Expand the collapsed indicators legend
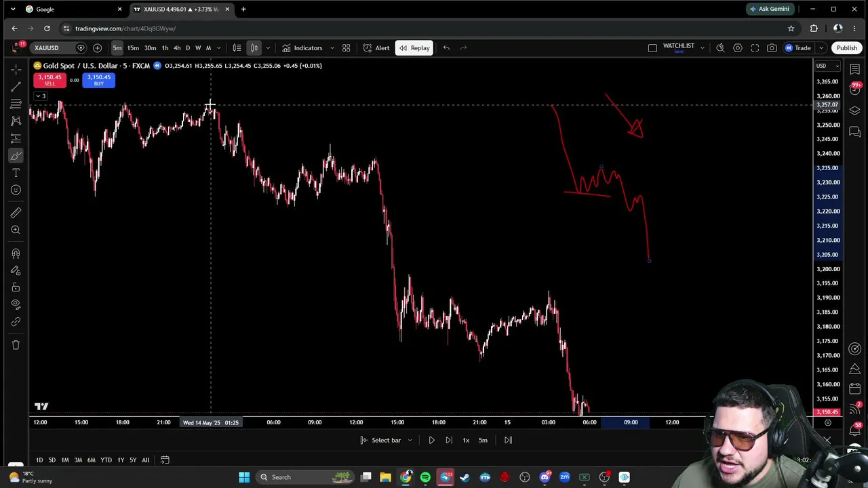Image resolution: width=868 pixels, height=488 pixels. click(x=41, y=96)
